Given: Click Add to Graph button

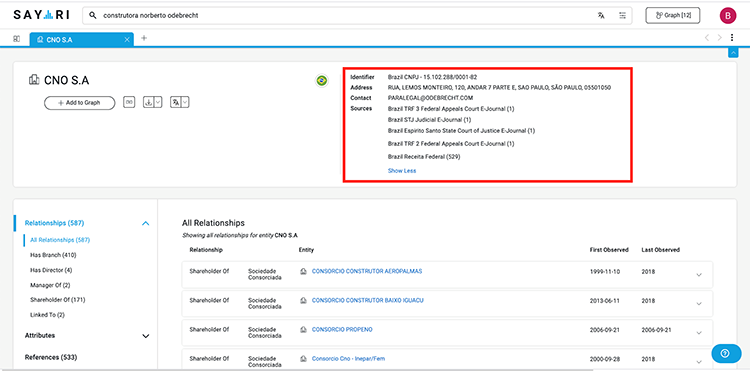Looking at the screenshot, I should point(79,103).
